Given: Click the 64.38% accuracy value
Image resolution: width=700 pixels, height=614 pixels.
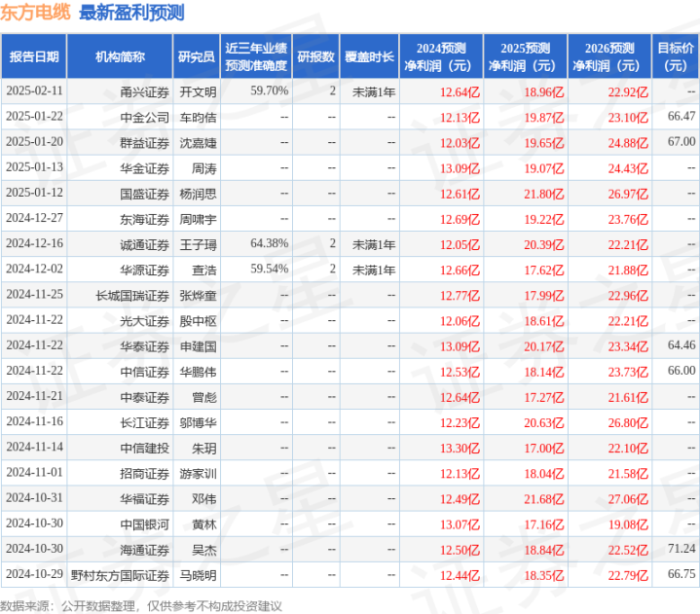Looking at the screenshot, I should tap(270, 243).
